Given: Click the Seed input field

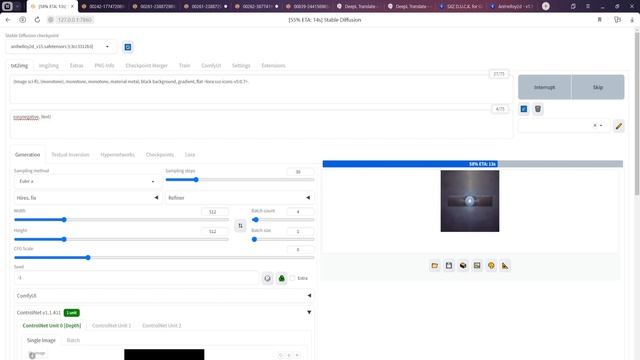Looking at the screenshot, I should [136, 278].
